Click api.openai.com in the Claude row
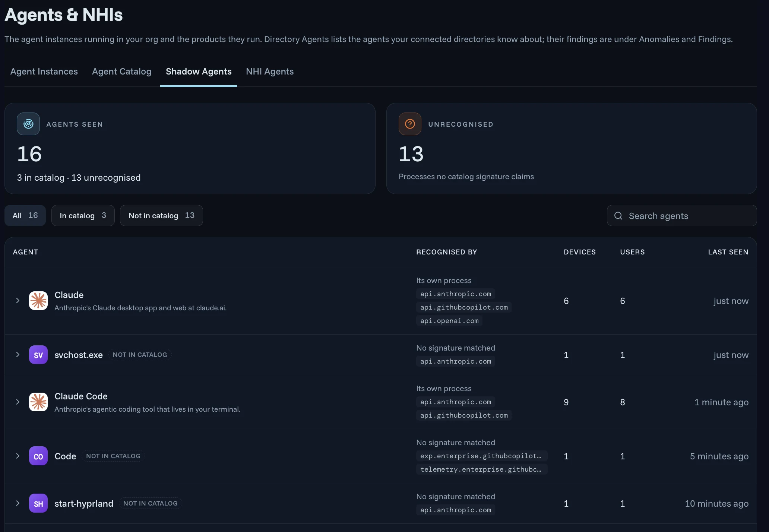The width and height of the screenshot is (769, 532). 449,321
